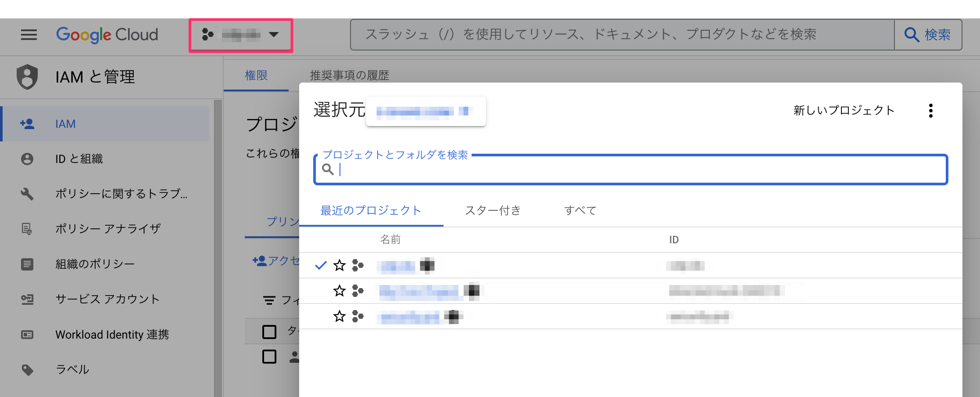Open the 選択元 organization dropdown
This screenshot has width=980, height=397.
click(x=426, y=112)
